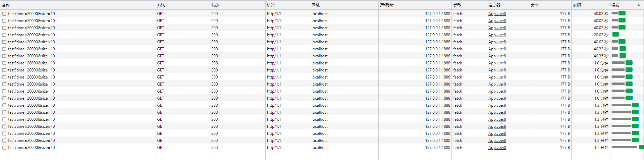Click the waterfall bar of the 1.7 分钟 request

point(641,147)
